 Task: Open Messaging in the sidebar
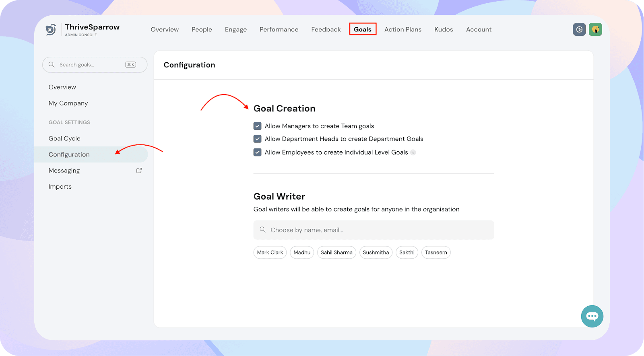64,171
